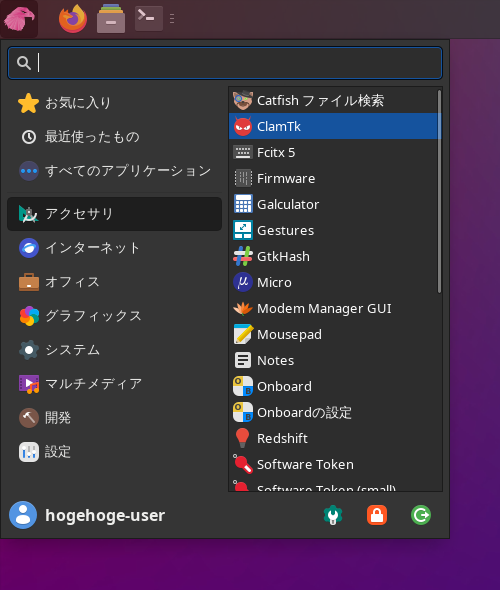Screen dimensions: 500x590
Task: Click the Mousepad notepad pencil icon
Action: coord(243,334)
